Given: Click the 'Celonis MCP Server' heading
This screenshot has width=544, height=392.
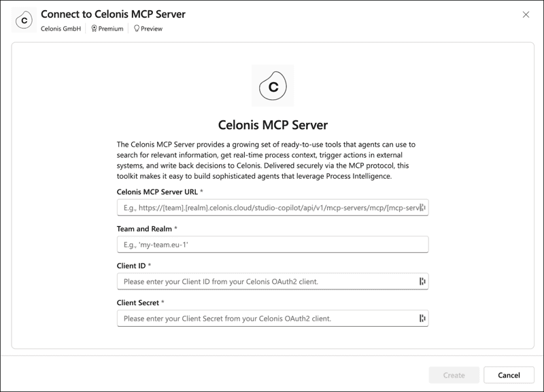Looking at the screenshot, I should coord(272,124).
